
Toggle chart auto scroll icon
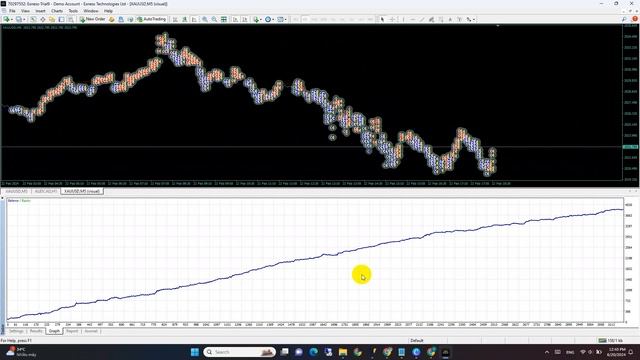click(x=235, y=19)
